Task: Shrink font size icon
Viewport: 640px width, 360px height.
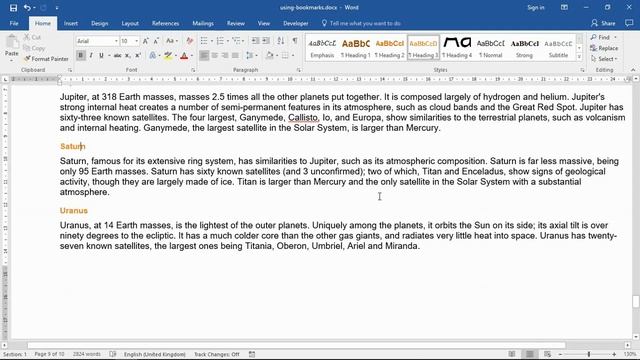Action: (x=156, y=41)
